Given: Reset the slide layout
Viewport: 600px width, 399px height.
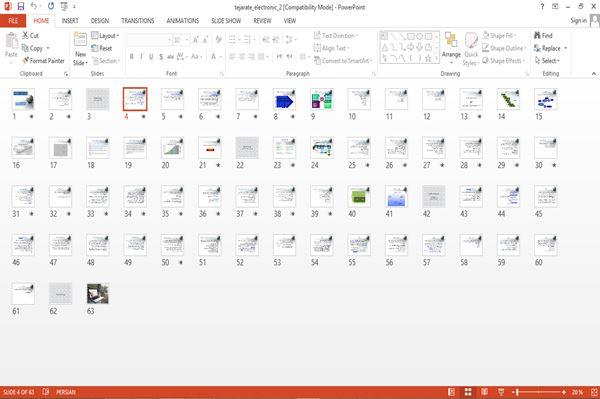Looking at the screenshot, I should click(102, 48).
